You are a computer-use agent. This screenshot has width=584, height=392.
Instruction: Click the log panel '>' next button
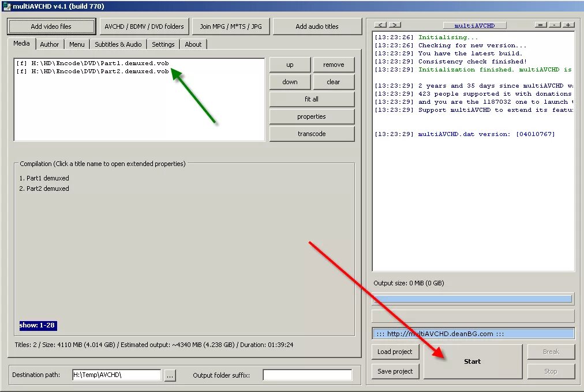pos(395,25)
